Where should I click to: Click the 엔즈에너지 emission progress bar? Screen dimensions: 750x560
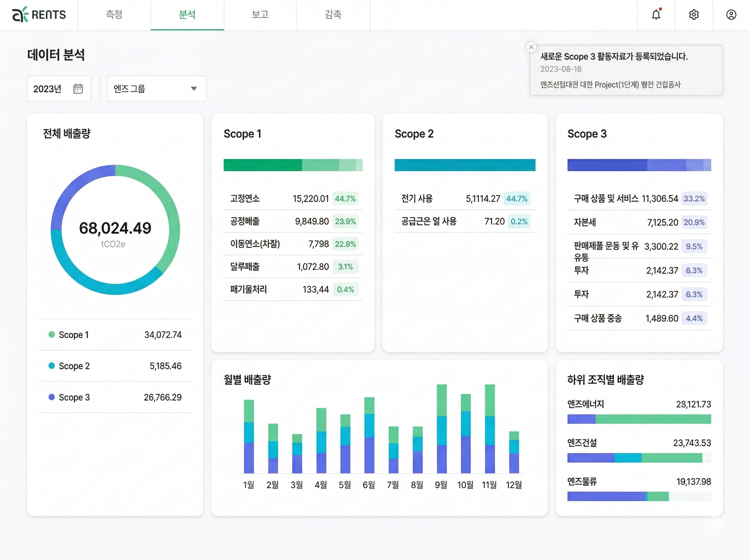(639, 419)
